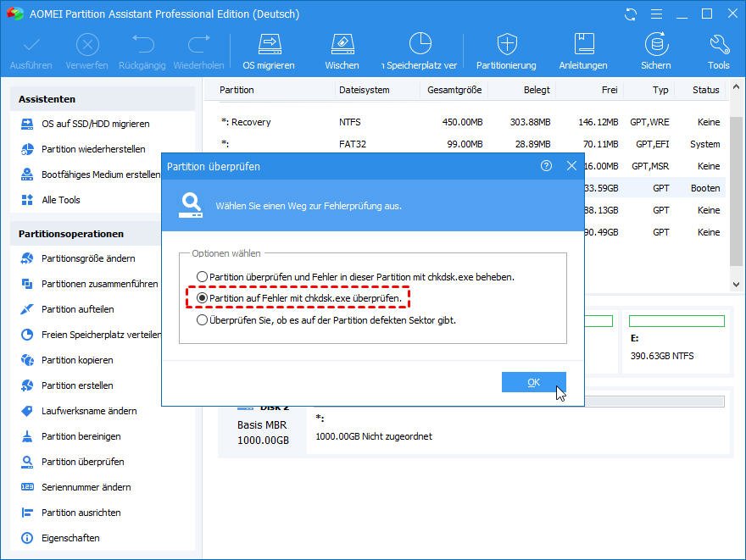
Task: Click the refresh icon in title bar
Action: point(631,14)
